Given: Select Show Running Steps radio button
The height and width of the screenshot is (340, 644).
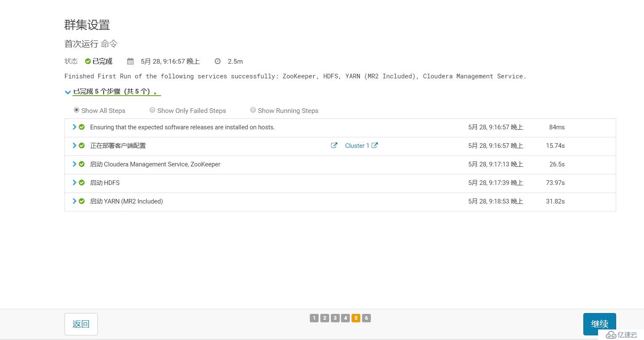Looking at the screenshot, I should (x=253, y=110).
